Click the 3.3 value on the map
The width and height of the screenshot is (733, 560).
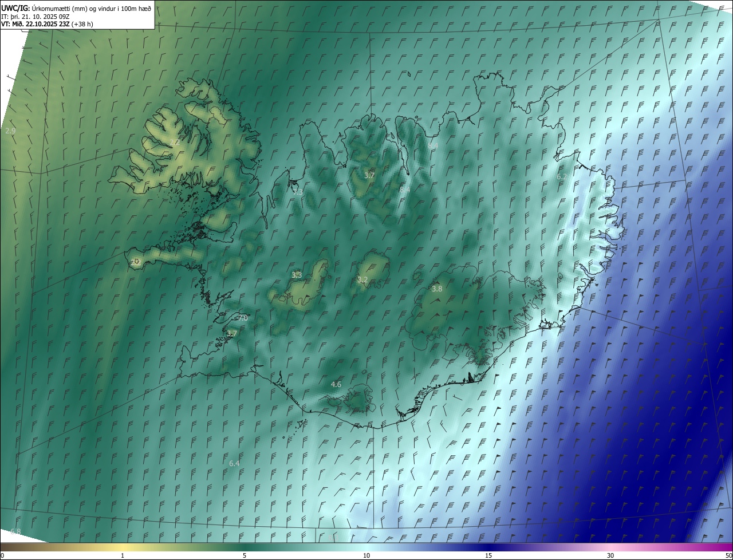(297, 275)
